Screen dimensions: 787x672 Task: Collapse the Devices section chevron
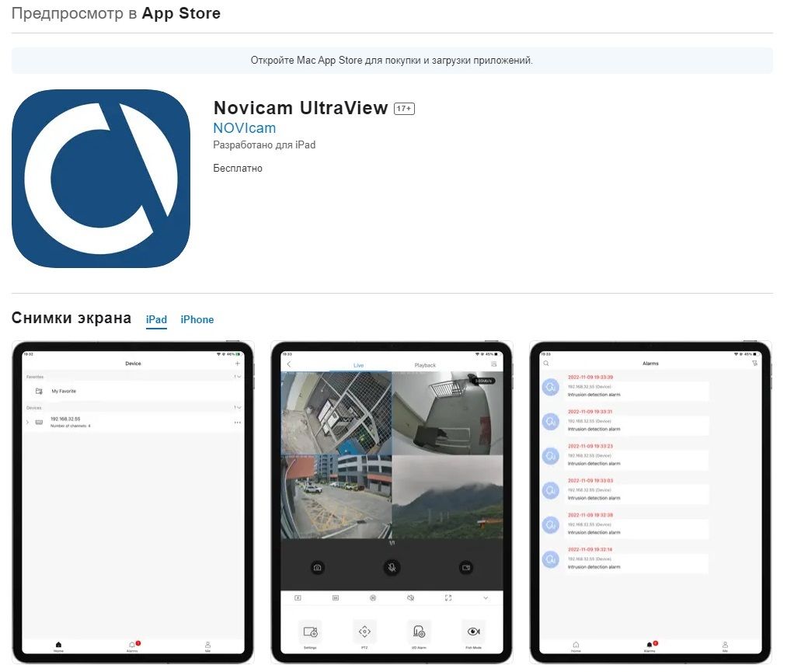point(238,408)
